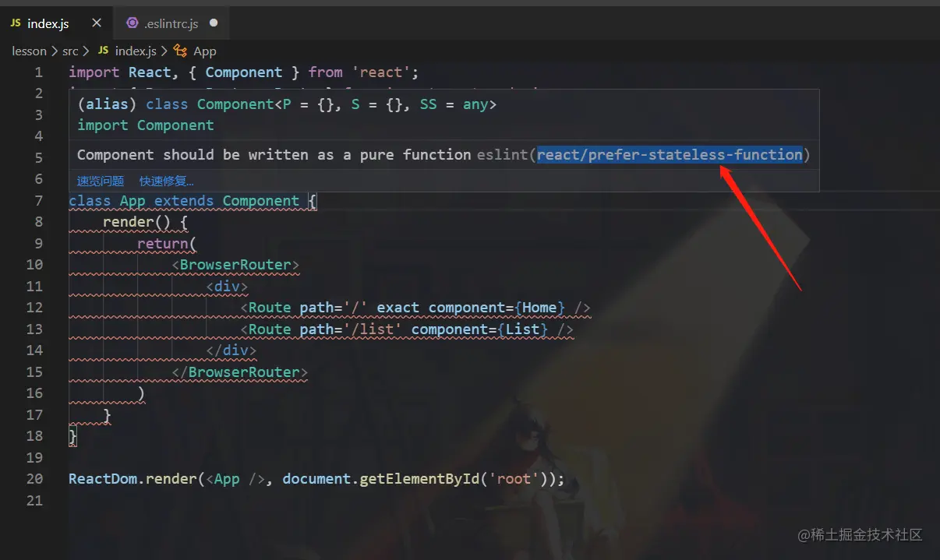This screenshot has height=560, width=940.
Task: Click the 快速修复... link in hover
Action: 167,181
